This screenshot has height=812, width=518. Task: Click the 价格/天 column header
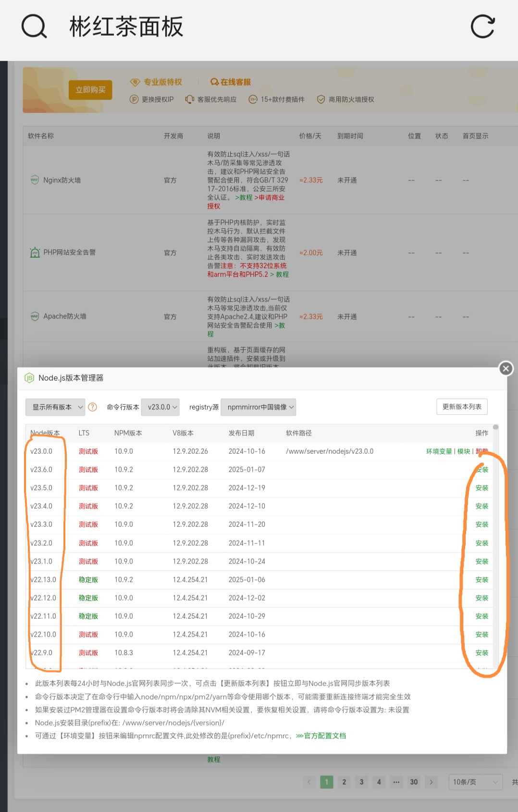(x=310, y=136)
